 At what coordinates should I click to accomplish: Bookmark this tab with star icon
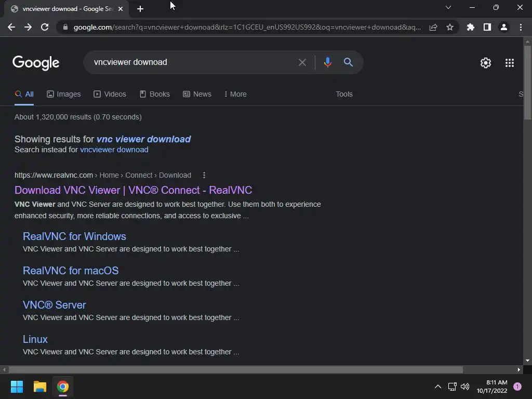[450, 27]
